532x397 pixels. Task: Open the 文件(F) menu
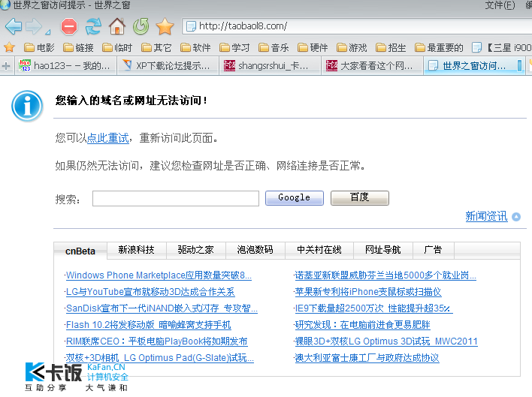(x=500, y=5)
